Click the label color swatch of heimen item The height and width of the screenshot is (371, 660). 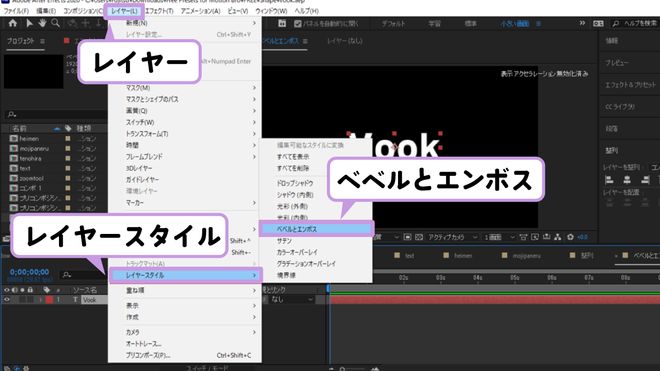click(67, 139)
